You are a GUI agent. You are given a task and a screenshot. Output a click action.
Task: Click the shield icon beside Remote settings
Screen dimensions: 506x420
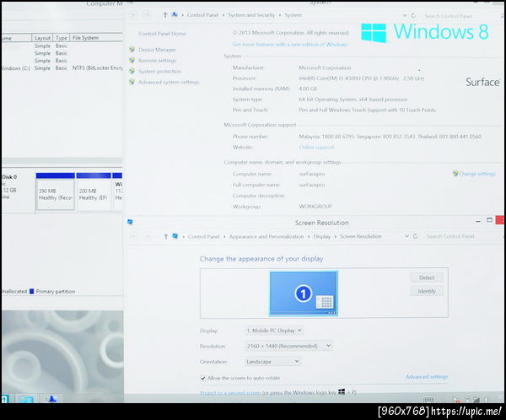[x=132, y=61]
